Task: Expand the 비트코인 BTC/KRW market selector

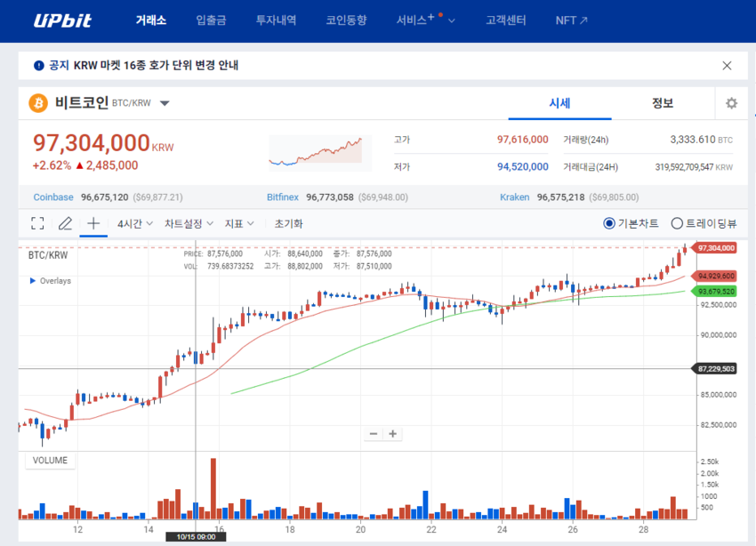Action: click(x=165, y=103)
